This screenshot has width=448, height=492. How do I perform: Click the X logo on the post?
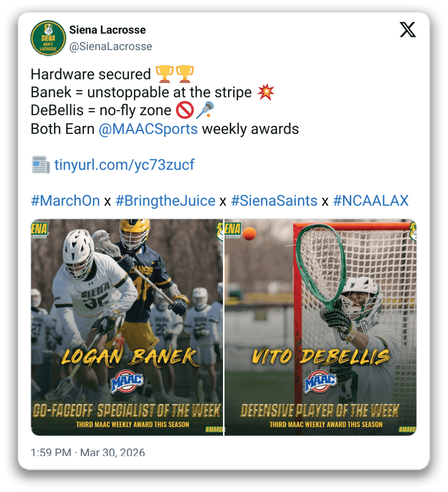pyautogui.click(x=408, y=30)
